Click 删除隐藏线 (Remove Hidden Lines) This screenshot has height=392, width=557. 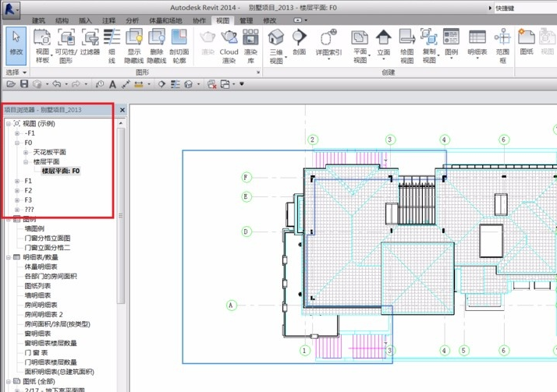point(156,46)
